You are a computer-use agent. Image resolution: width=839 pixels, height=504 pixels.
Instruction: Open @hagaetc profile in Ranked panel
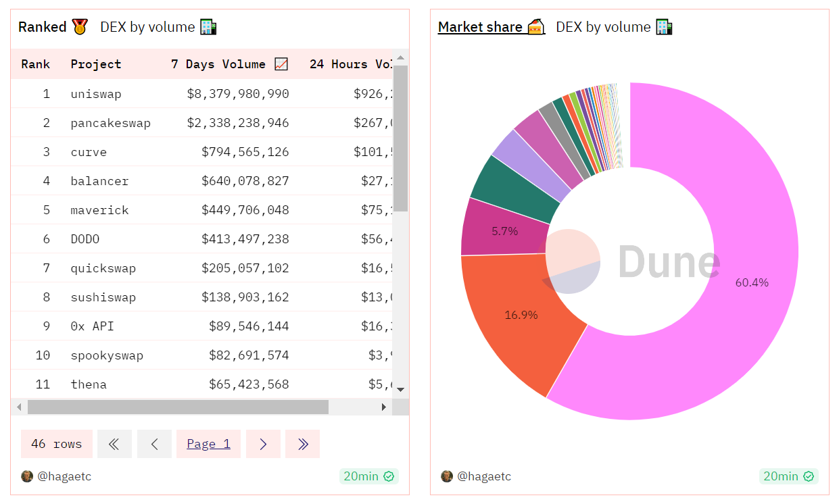64,476
